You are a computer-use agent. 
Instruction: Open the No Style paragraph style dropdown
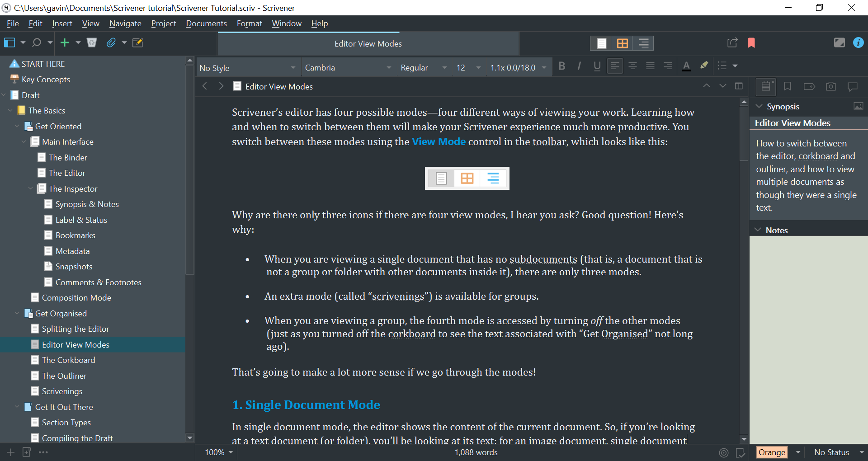248,68
